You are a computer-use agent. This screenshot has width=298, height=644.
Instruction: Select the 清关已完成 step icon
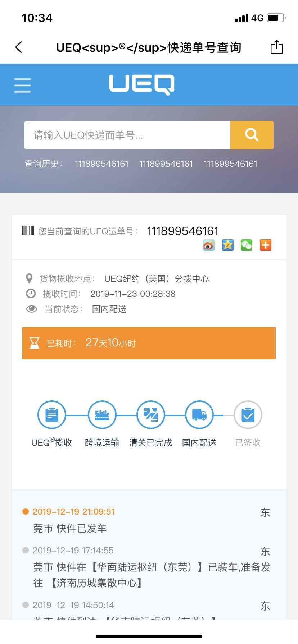pos(151,415)
